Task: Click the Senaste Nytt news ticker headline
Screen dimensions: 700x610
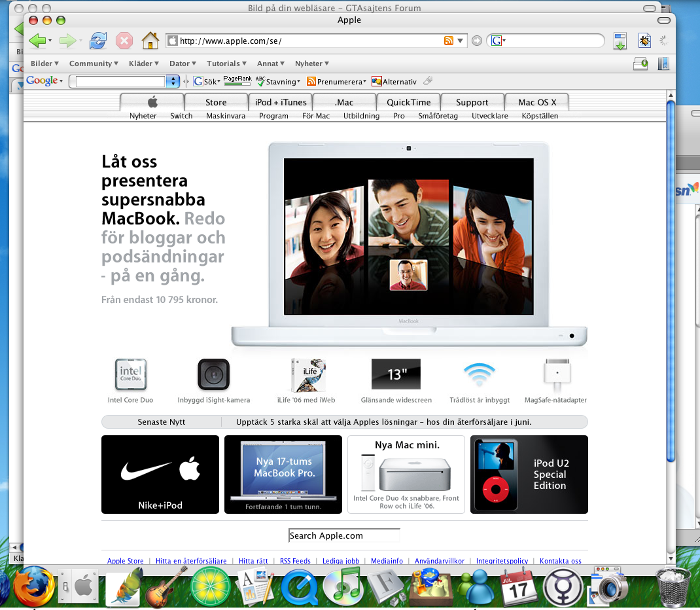Action: (x=384, y=422)
